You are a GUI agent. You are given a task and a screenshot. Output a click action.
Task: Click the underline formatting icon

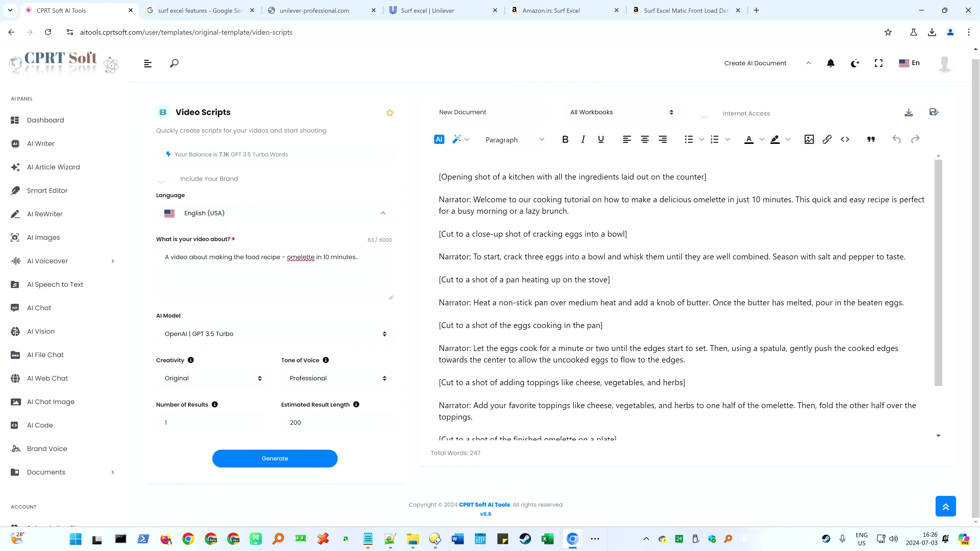(601, 139)
